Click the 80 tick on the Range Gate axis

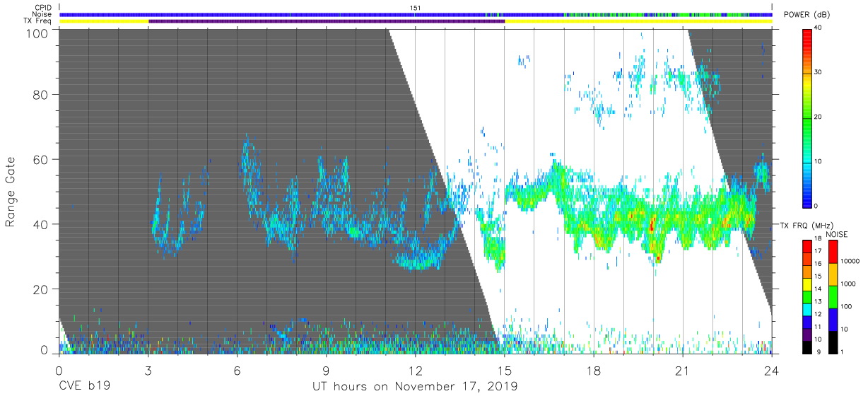click(x=40, y=95)
